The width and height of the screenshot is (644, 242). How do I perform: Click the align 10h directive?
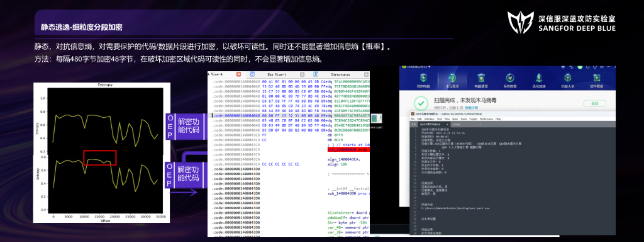(x=338, y=164)
